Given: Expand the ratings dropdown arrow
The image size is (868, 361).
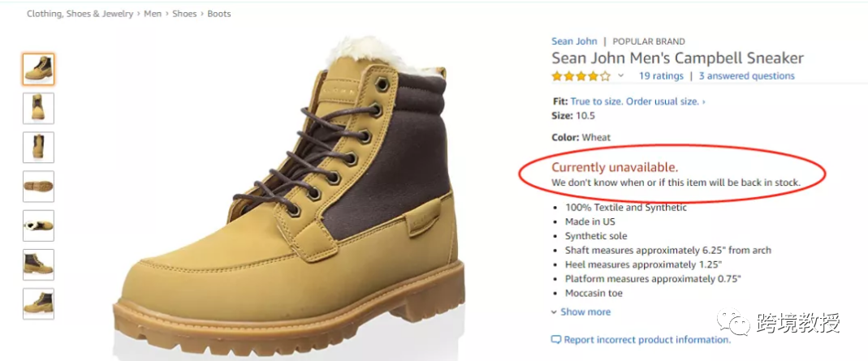Looking at the screenshot, I should click(x=621, y=76).
